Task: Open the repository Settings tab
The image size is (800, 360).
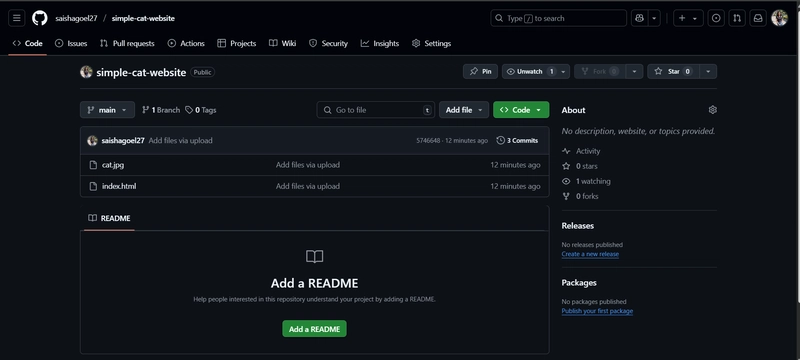Action: (431, 43)
